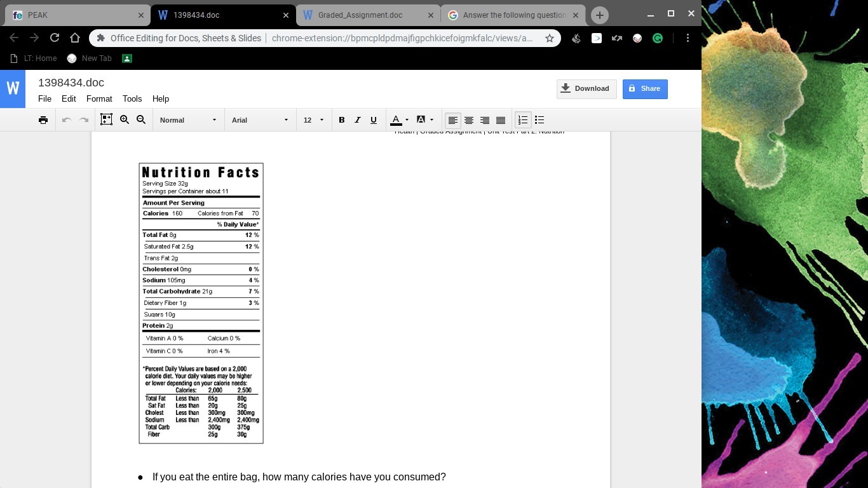Switch to the Graded_Assignment.doc tab
868x488 pixels.
pos(369,15)
